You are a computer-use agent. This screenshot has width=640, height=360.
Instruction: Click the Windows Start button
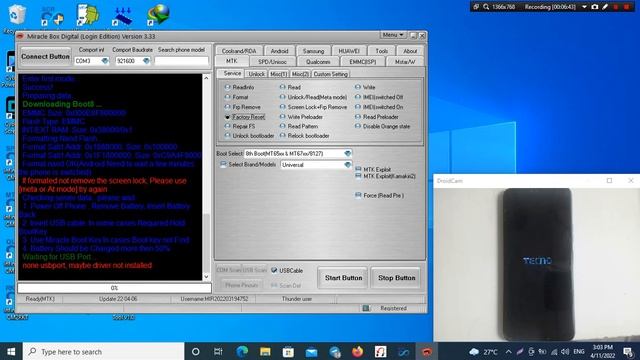(x=11, y=351)
